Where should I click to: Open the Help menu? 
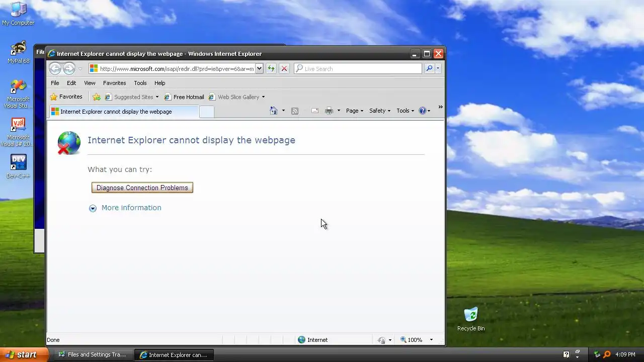pyautogui.click(x=159, y=83)
